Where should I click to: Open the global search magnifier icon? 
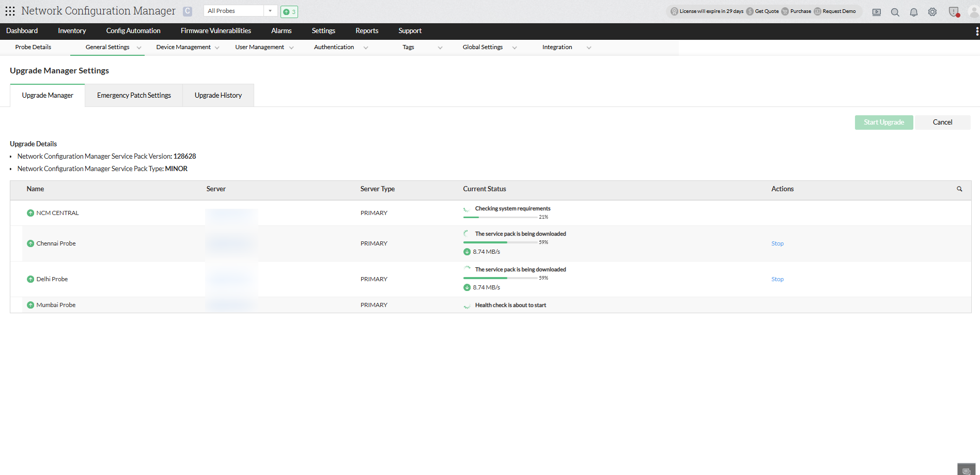click(895, 12)
